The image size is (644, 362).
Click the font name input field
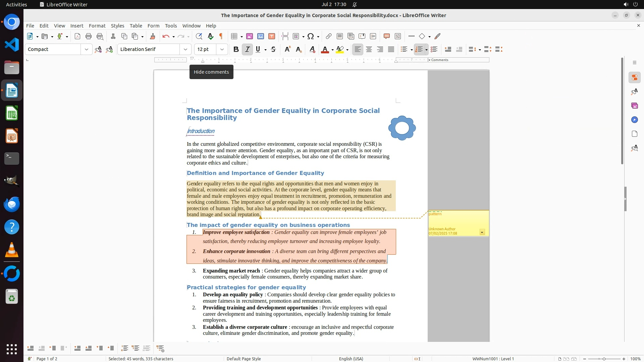(149, 49)
